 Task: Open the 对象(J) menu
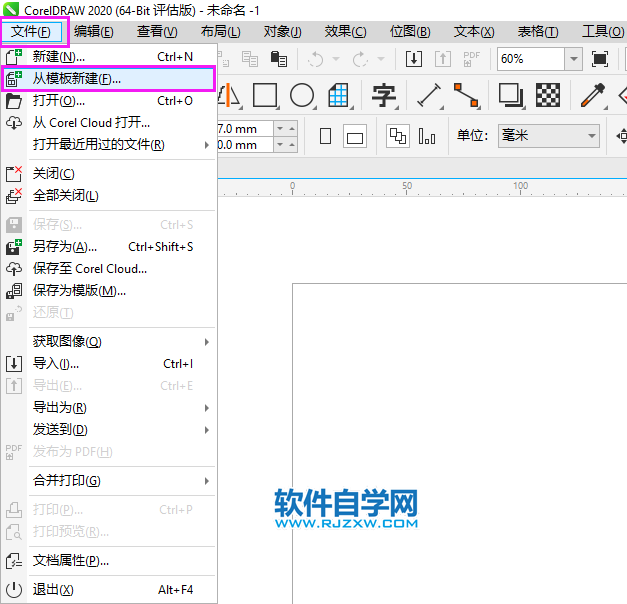click(x=283, y=32)
